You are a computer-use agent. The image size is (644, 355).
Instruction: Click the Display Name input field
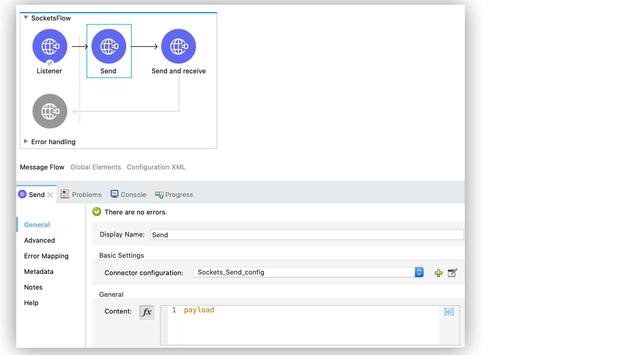(x=306, y=235)
